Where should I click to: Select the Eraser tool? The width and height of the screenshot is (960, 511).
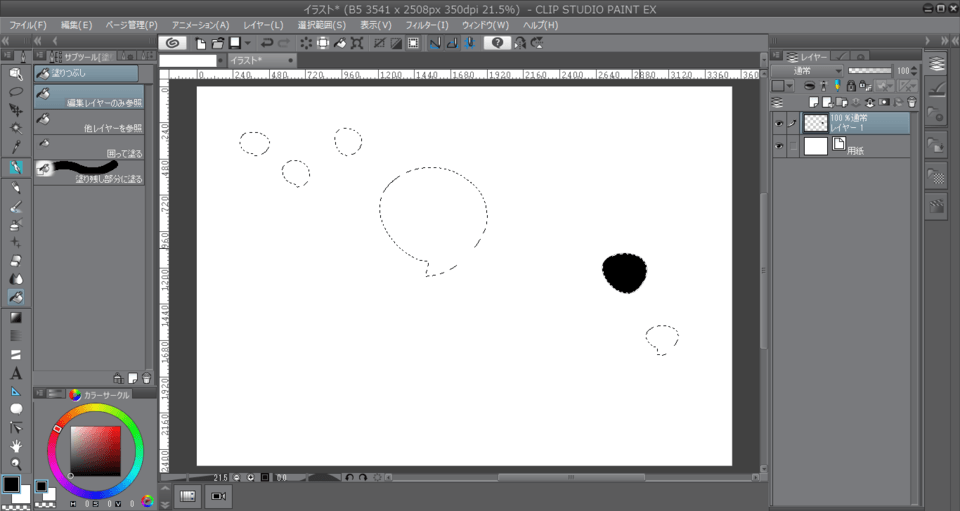point(16,261)
